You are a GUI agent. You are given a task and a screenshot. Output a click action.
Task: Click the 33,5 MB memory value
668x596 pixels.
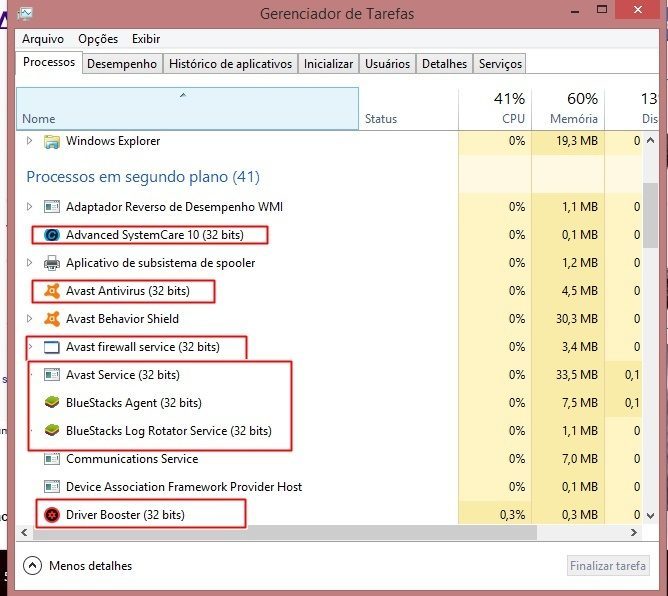(577, 375)
